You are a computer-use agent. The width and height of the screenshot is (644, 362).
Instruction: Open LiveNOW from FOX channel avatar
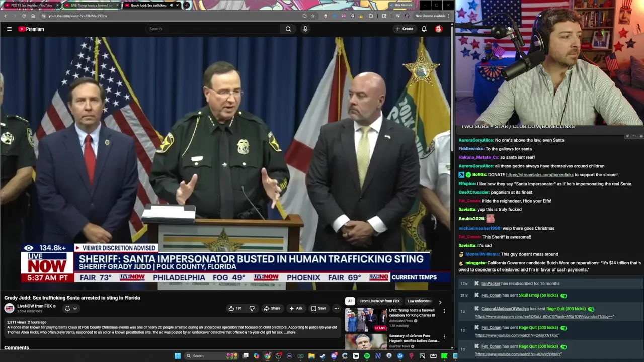pos(9,308)
